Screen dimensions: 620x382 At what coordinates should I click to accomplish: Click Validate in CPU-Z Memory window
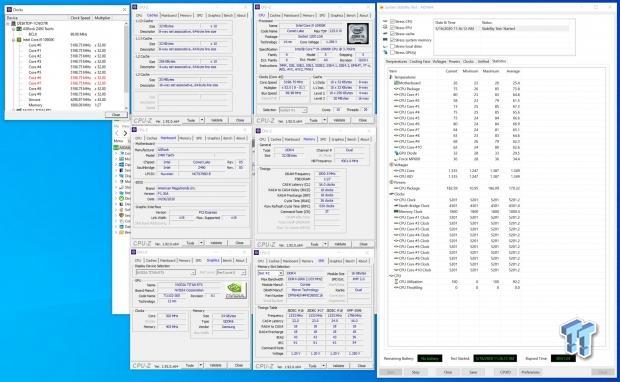[x=340, y=244]
